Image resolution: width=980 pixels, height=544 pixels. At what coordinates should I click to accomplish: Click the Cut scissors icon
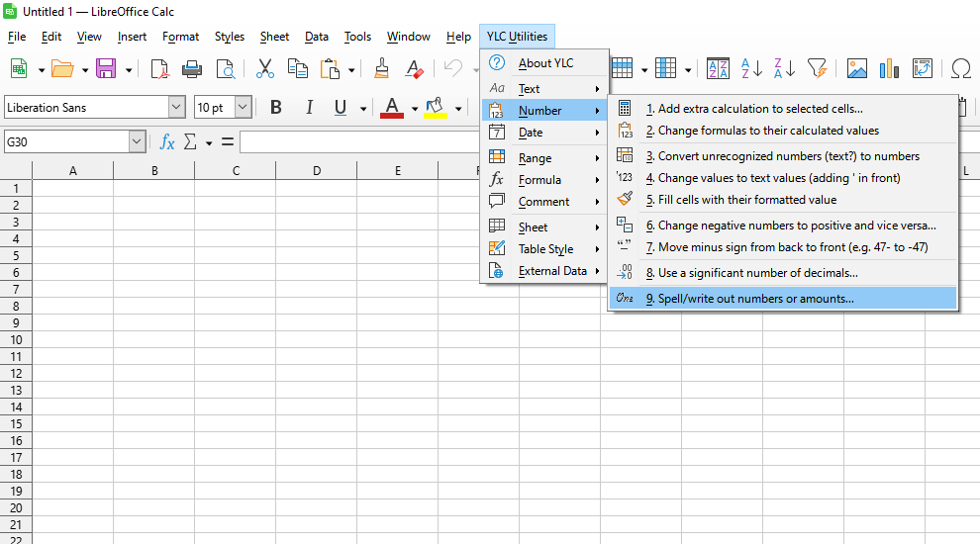[264, 68]
